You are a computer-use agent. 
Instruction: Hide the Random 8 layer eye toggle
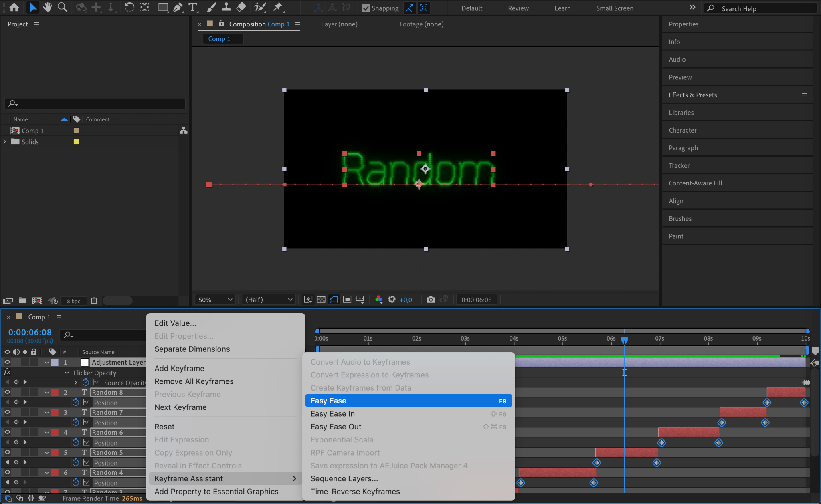coord(7,392)
